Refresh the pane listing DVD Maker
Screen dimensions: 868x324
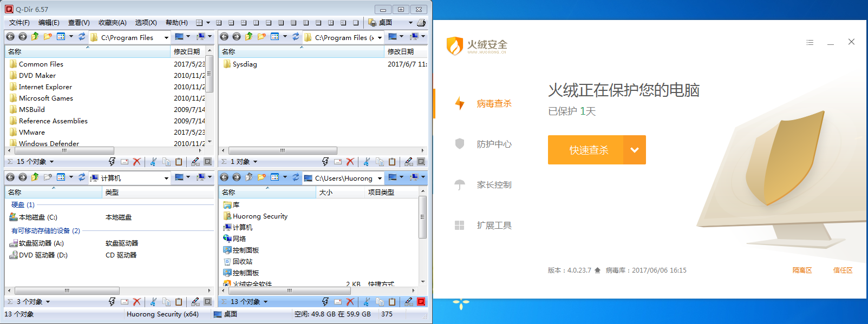coord(82,37)
